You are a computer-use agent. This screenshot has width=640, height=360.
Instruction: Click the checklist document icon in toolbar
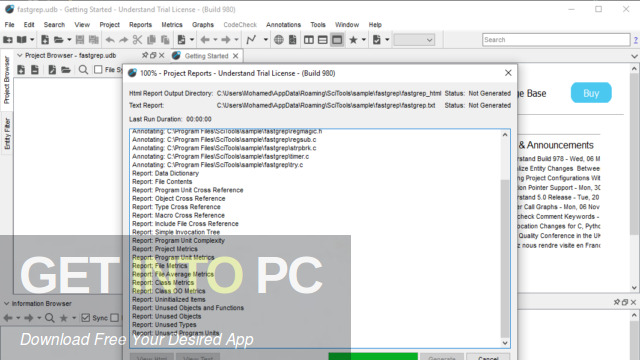tap(377, 40)
